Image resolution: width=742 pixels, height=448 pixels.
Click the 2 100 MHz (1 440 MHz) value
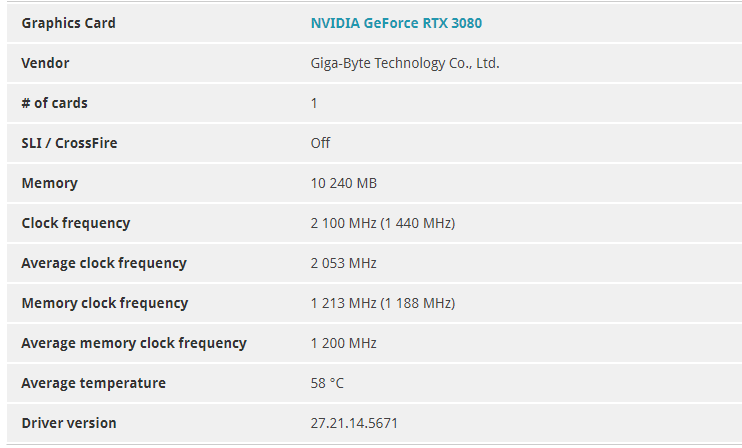tap(383, 223)
